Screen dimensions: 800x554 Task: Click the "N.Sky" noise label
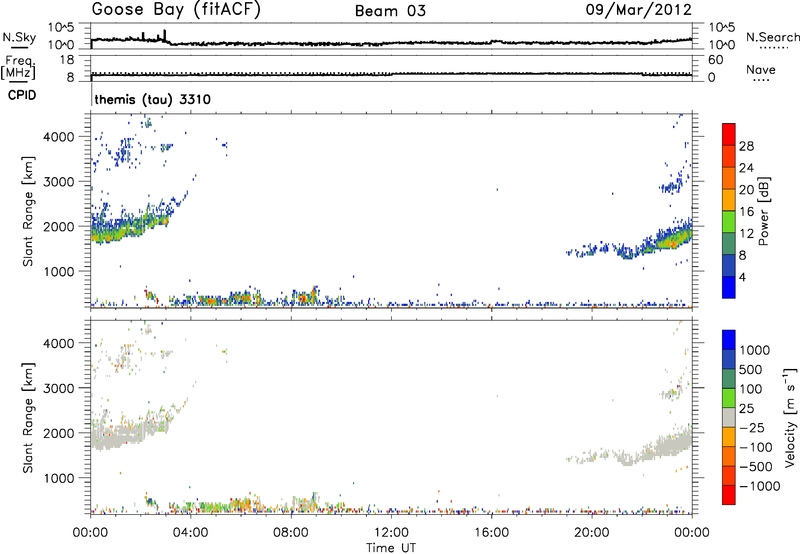click(19, 37)
